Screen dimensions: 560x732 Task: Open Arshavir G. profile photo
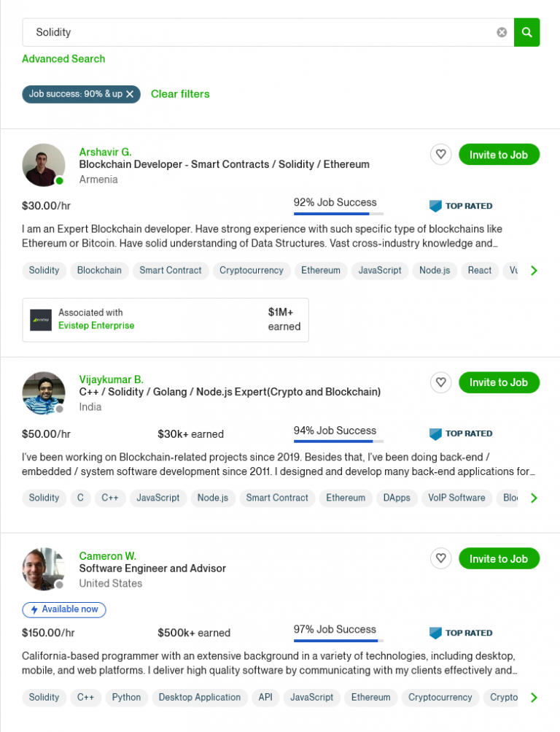pyautogui.click(x=44, y=165)
